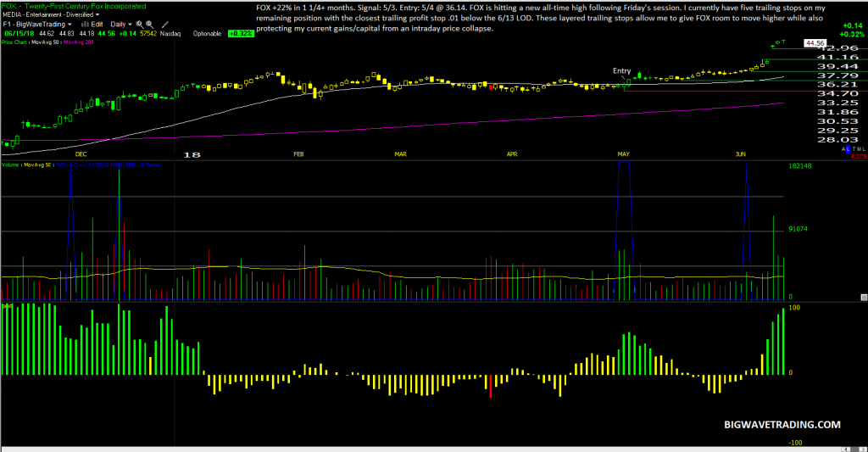Select the pencil drawing tool
This screenshot has height=452, width=868.
(x=165, y=25)
